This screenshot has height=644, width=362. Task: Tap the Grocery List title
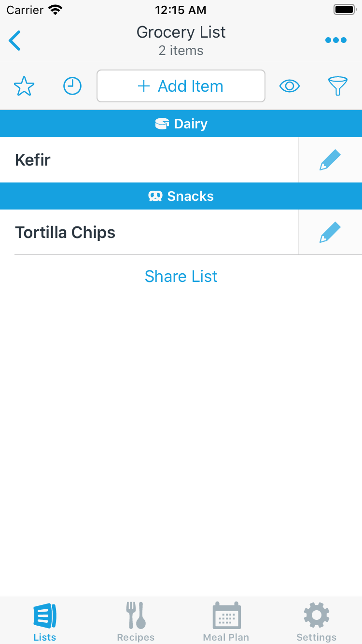[x=181, y=32]
